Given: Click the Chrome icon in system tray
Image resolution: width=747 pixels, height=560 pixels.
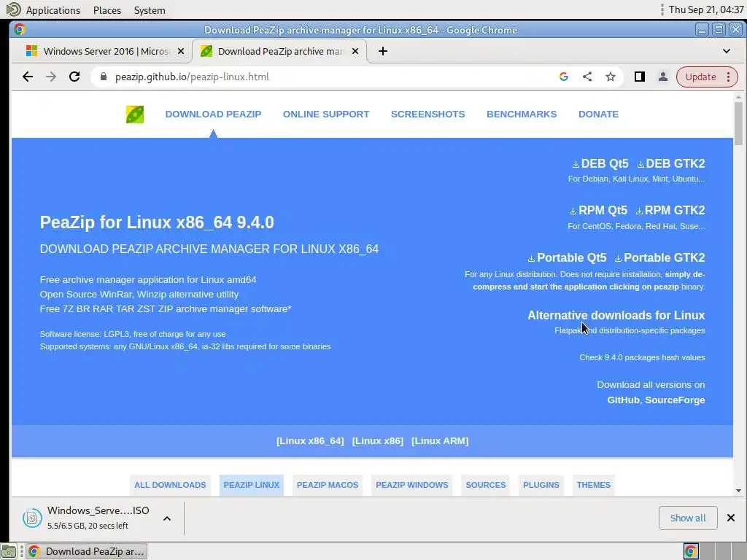Looking at the screenshot, I should (691, 551).
